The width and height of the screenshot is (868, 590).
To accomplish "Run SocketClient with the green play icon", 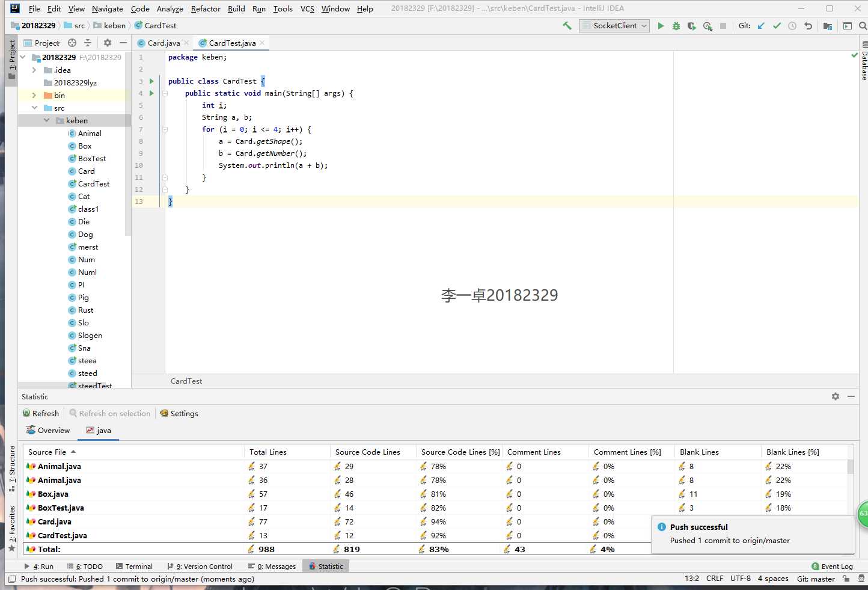I will tap(661, 26).
